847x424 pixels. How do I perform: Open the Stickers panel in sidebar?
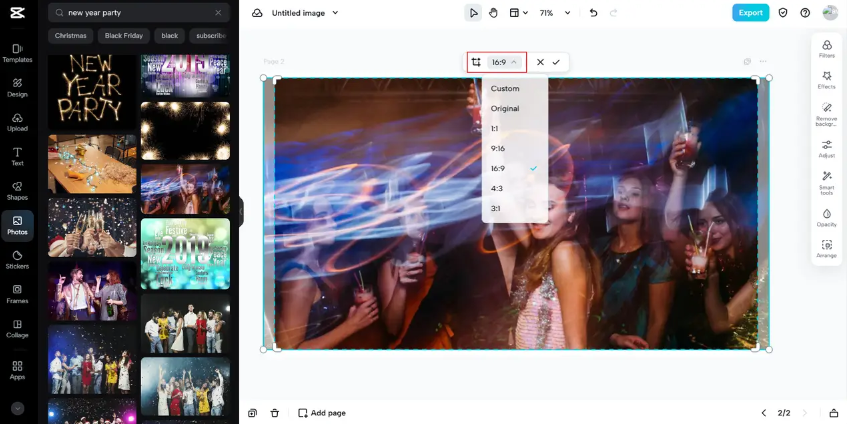click(x=17, y=260)
